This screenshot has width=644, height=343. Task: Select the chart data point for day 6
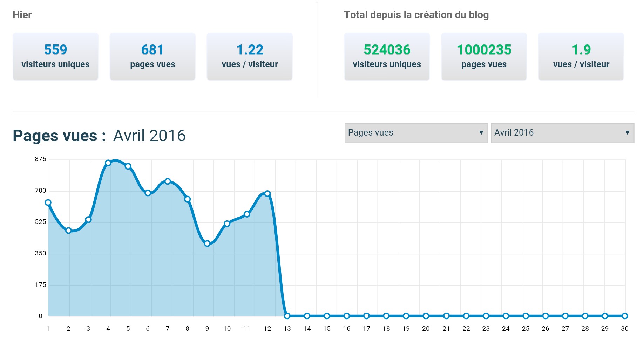pyautogui.click(x=148, y=193)
